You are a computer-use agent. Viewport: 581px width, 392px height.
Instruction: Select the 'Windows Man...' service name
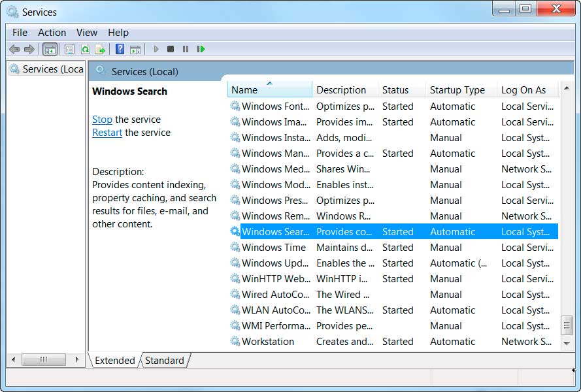275,153
